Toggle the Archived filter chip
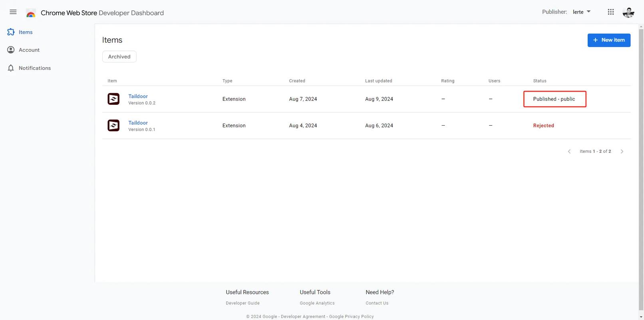The image size is (644, 320). [119, 57]
